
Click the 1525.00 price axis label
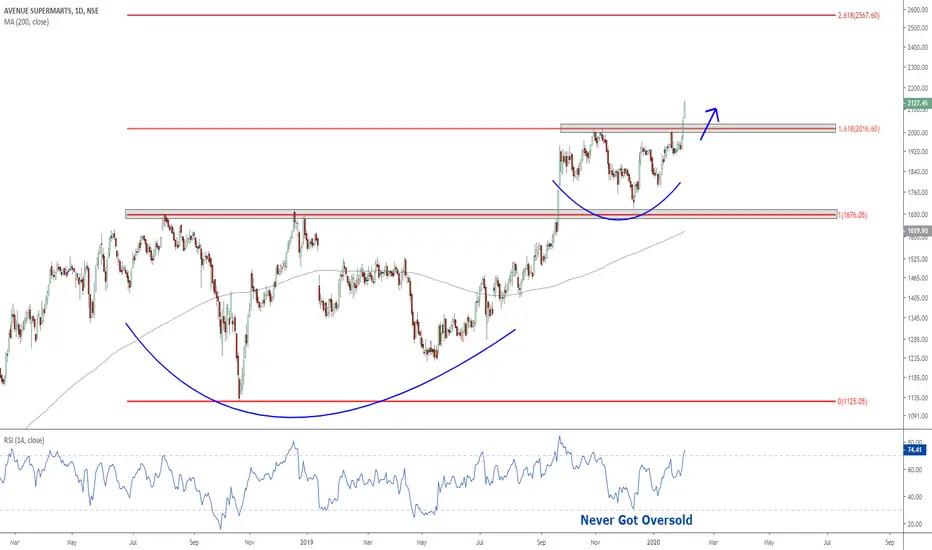pyautogui.click(x=918, y=259)
